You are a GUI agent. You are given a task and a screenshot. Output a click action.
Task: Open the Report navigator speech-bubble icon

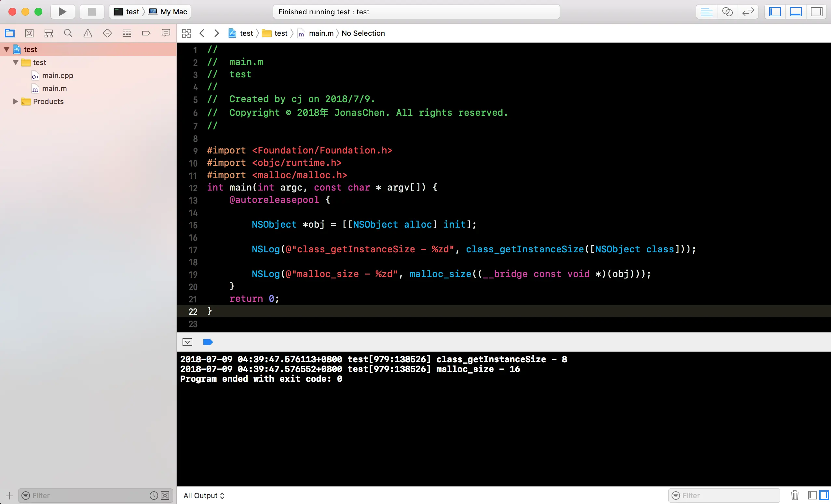[166, 33]
